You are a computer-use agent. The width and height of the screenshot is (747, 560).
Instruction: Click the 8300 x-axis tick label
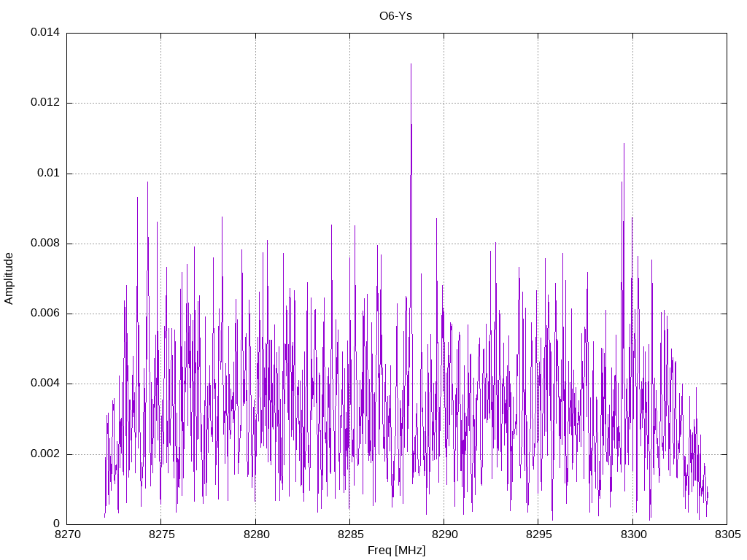coord(633,534)
